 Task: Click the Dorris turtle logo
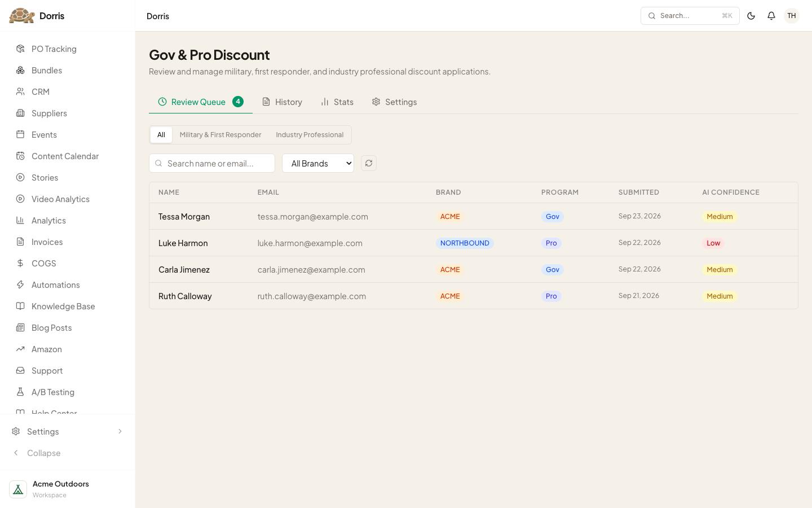[22, 16]
